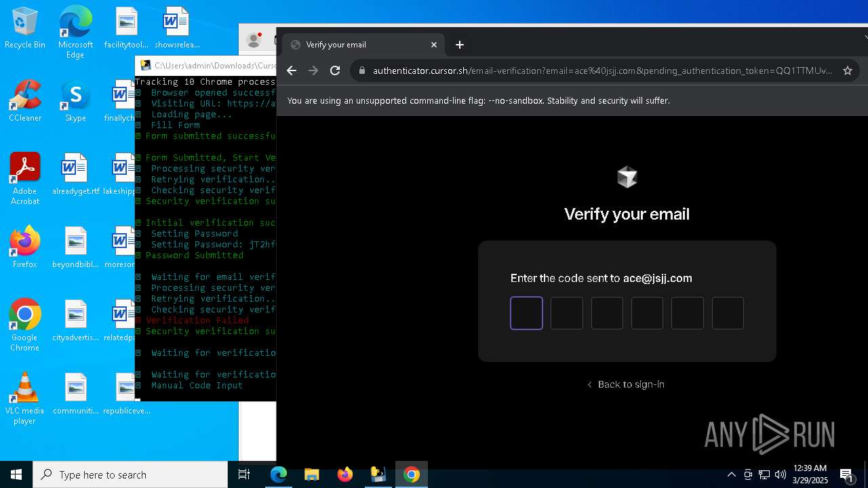Select the showsrelea Word document on desktop

(177, 28)
